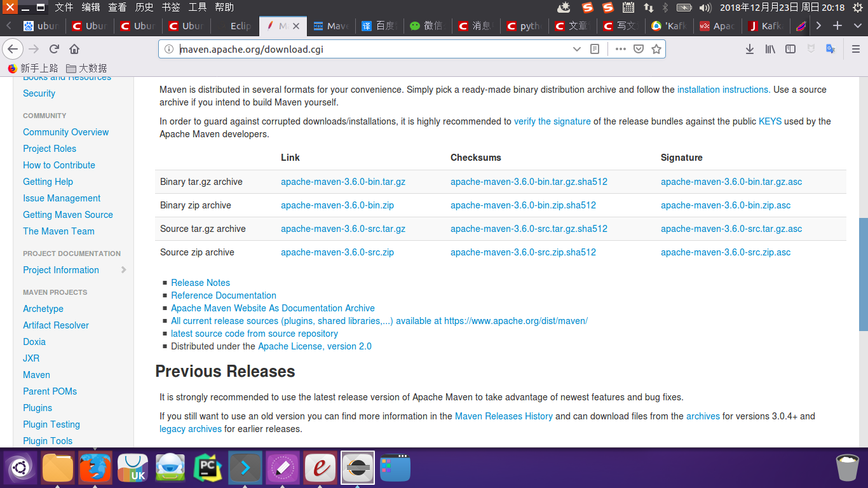Open the 书签 menu

[171, 8]
